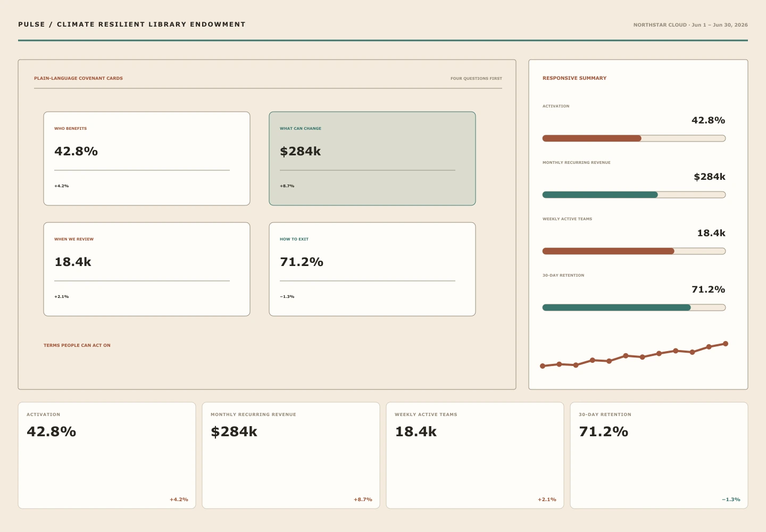
Task: Select the What Can Change card
Action: pyautogui.click(x=372, y=159)
